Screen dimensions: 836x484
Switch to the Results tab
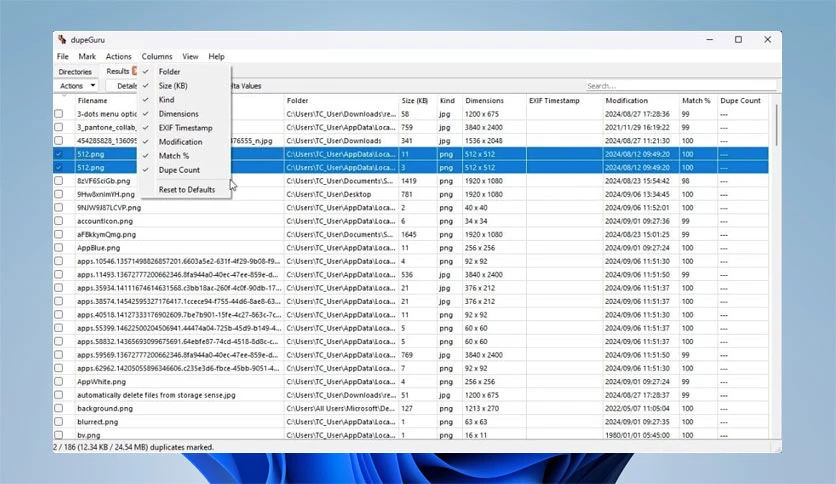[118, 71]
